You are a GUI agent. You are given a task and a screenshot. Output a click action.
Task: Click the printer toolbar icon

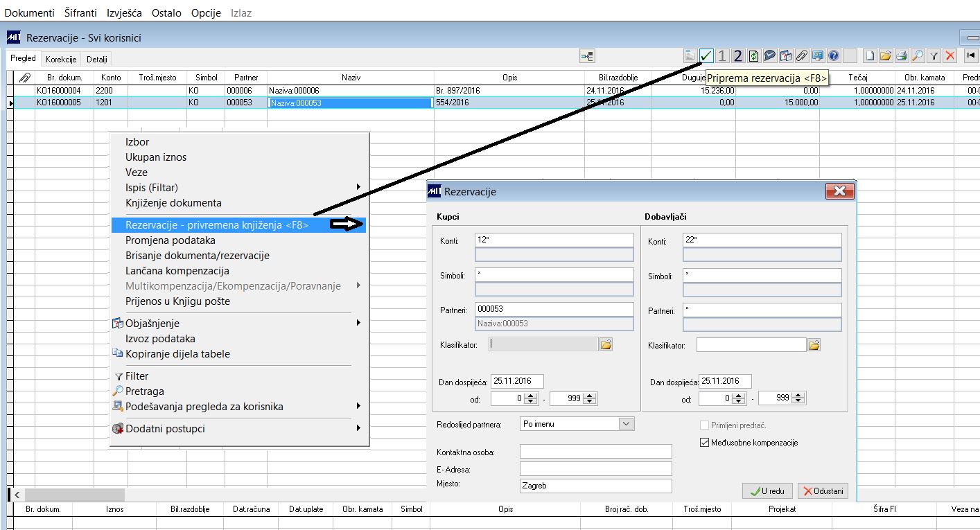902,56
